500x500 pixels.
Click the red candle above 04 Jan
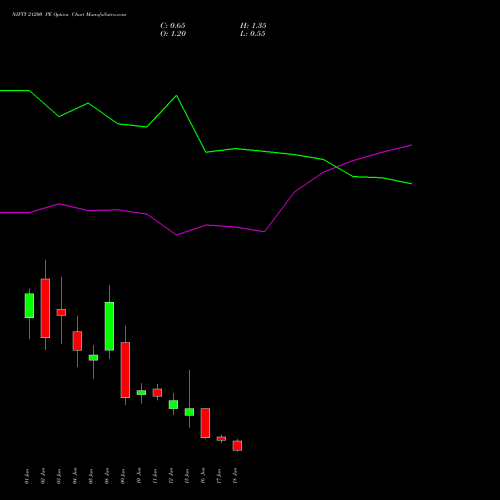tap(77, 341)
